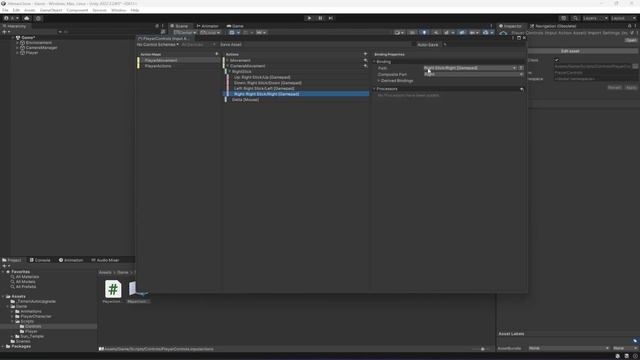Add a binding to the Movement action
Viewport: 640px width, 360px height.
coord(365,60)
